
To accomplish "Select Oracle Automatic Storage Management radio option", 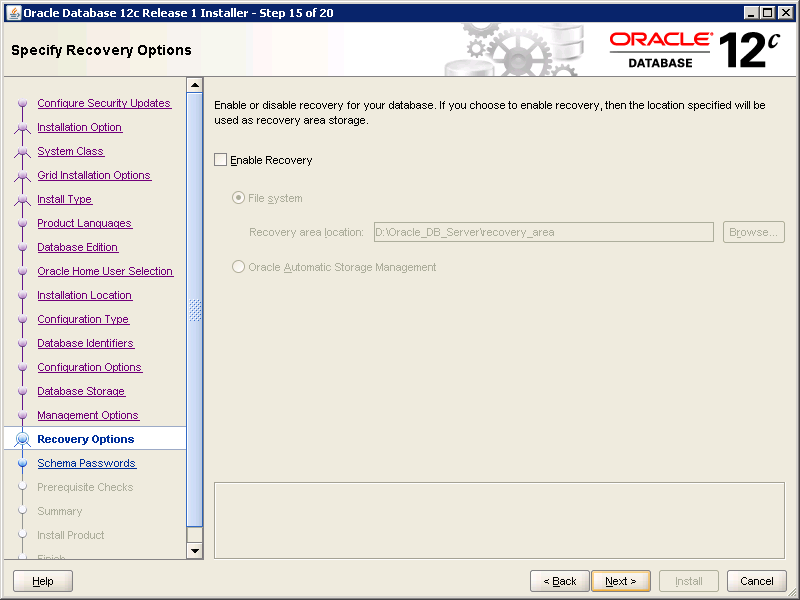I will tap(238, 267).
